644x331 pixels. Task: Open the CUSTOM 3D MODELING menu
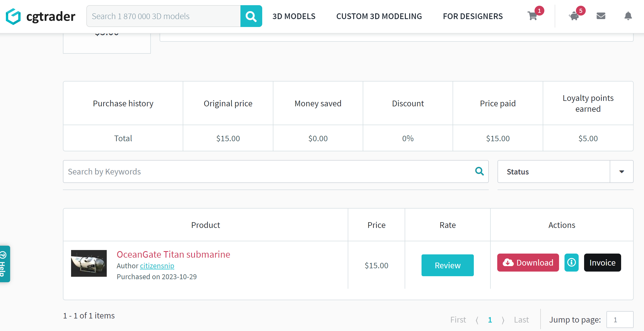click(379, 16)
